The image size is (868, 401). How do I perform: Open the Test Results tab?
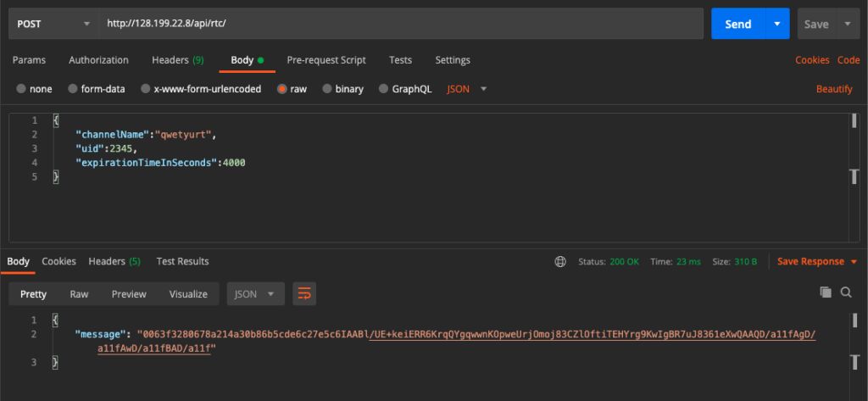tap(183, 261)
